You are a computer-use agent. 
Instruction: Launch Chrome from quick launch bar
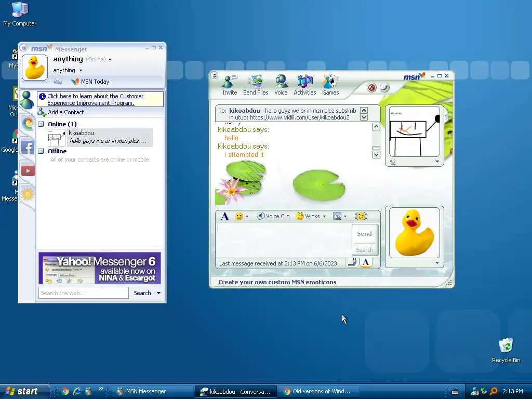pyautogui.click(x=65, y=391)
